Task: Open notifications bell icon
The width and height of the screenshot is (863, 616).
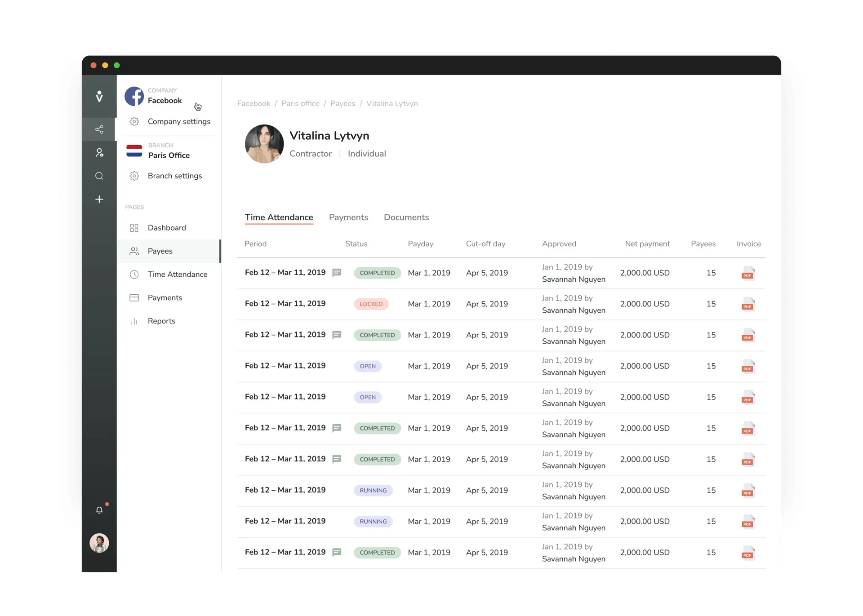Action: [99, 510]
